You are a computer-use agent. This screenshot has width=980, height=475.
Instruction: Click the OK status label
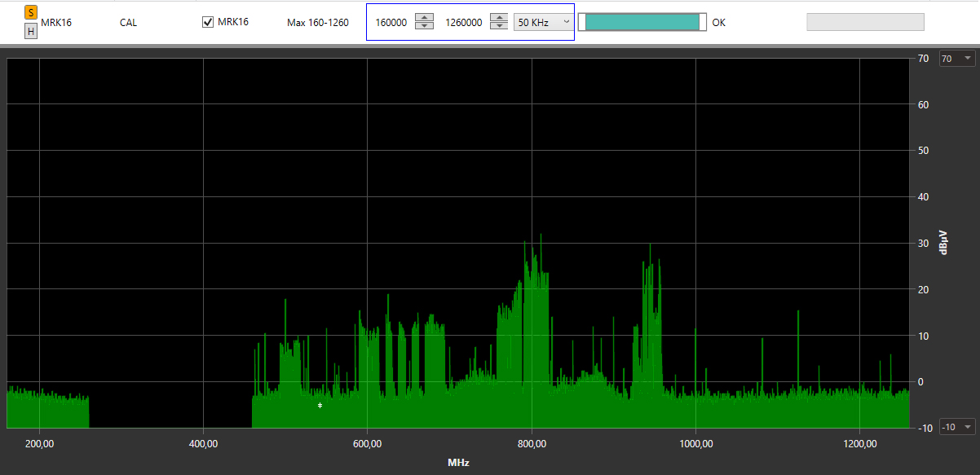coord(718,23)
